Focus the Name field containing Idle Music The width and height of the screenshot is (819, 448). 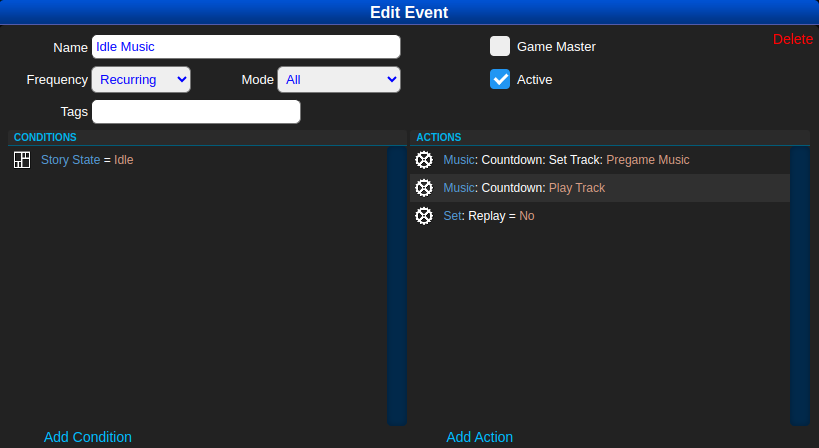[246, 47]
